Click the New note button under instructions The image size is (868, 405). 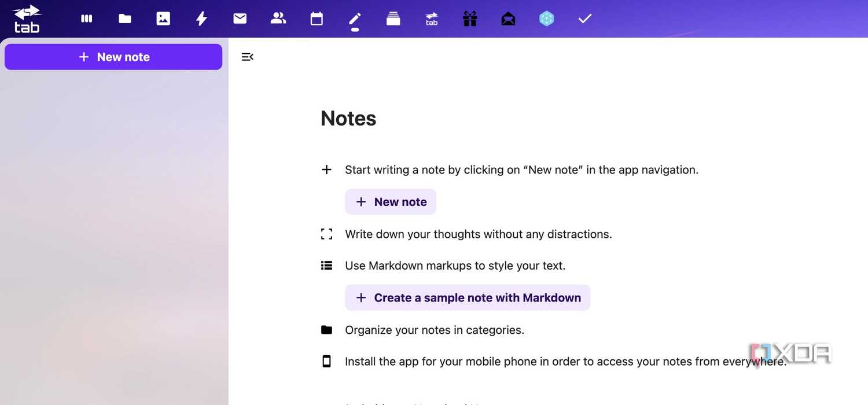click(x=391, y=202)
